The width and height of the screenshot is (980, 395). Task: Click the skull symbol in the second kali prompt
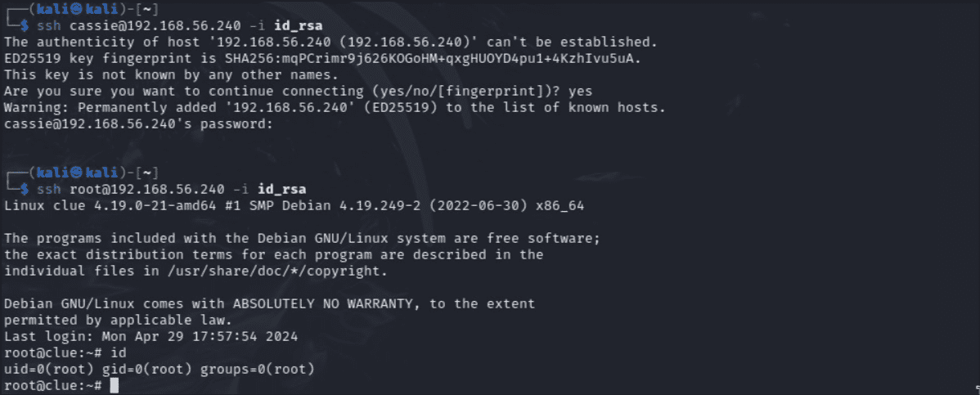click(x=77, y=173)
